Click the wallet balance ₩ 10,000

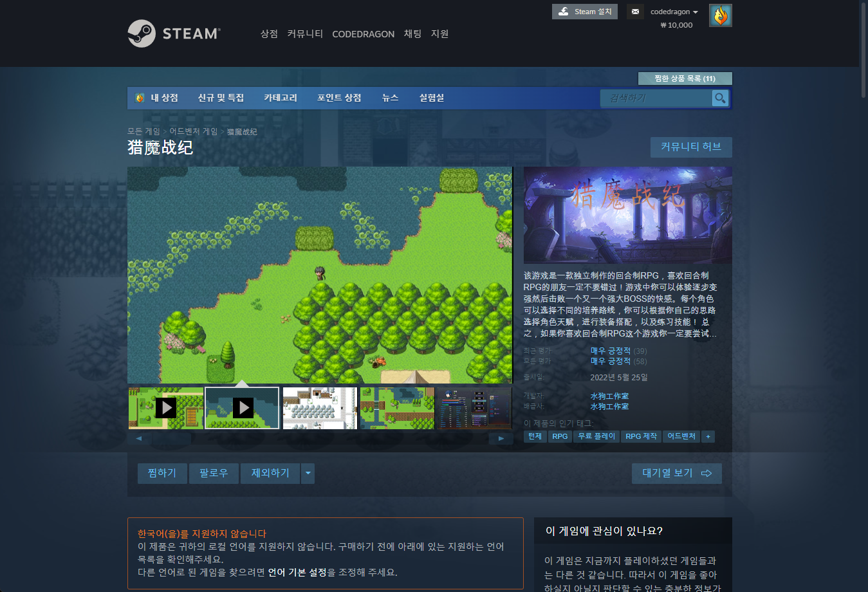click(x=676, y=25)
